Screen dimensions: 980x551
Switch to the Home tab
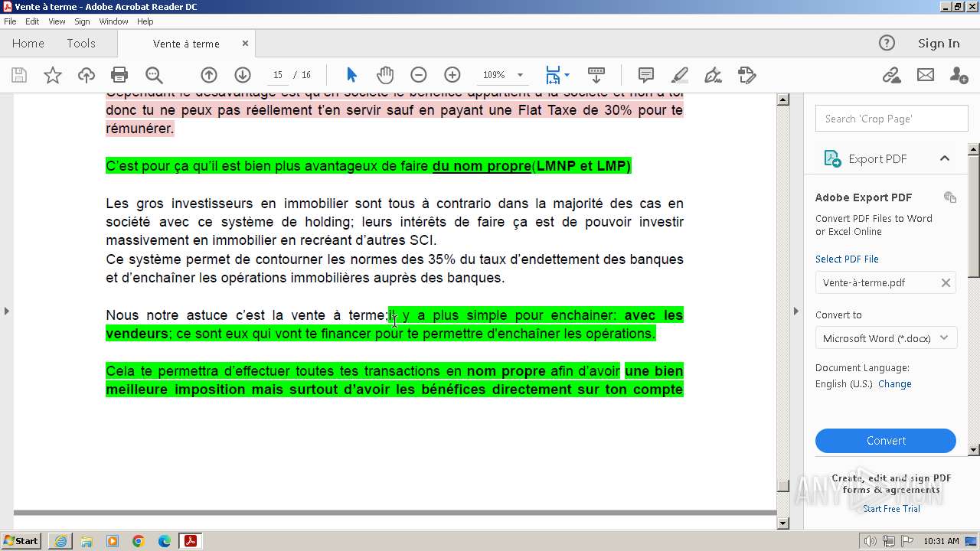click(28, 44)
